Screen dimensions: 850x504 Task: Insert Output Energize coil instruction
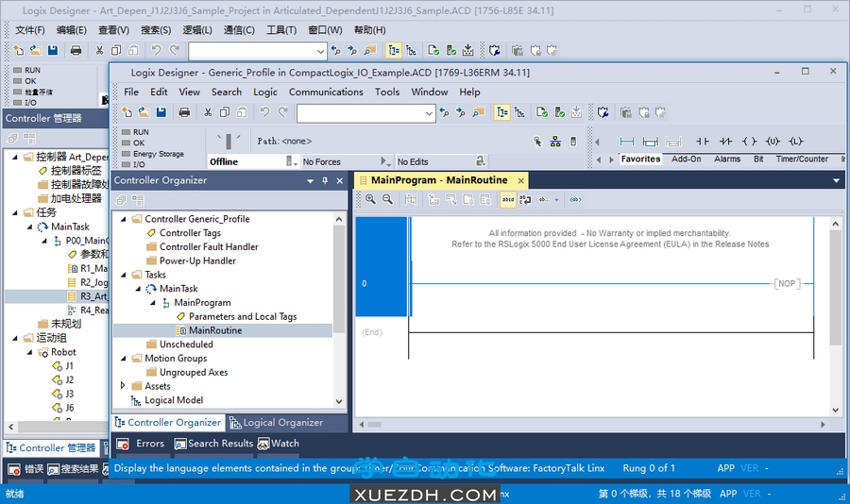(749, 142)
